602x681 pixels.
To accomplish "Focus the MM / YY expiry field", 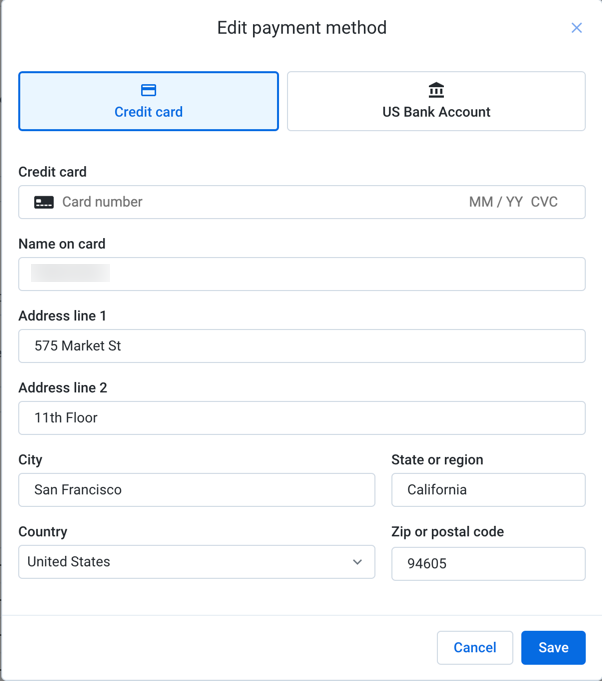I will pos(496,202).
